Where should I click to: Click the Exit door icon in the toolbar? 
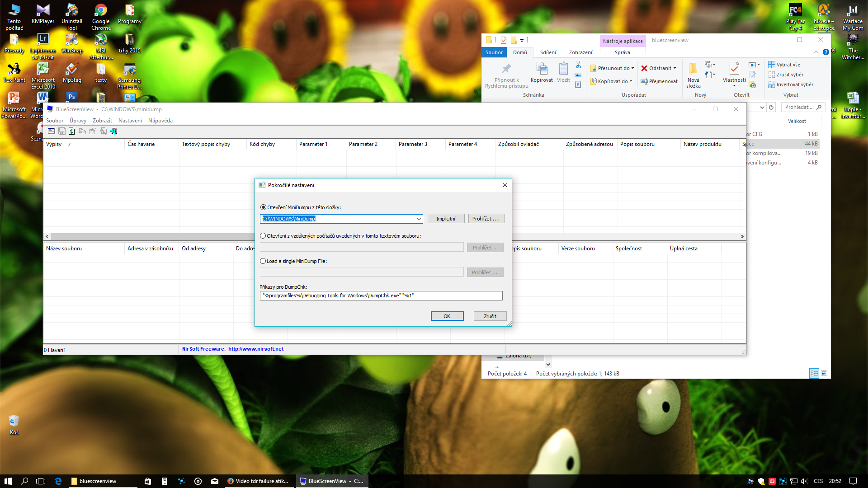point(114,131)
